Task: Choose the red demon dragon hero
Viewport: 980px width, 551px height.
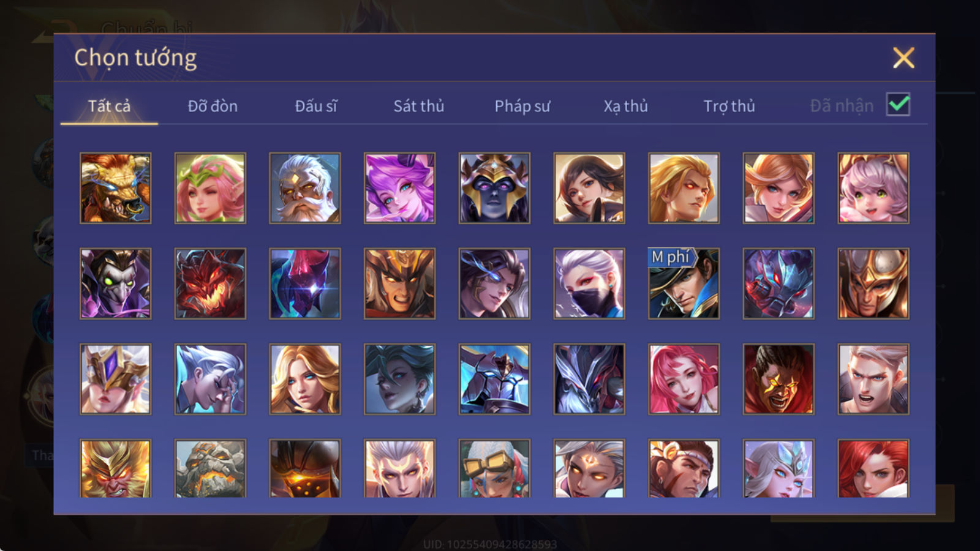Action: 210,283
